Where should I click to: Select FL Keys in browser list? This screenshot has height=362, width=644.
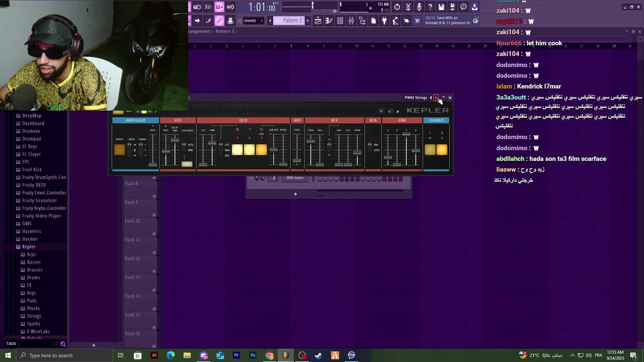pos(30,146)
